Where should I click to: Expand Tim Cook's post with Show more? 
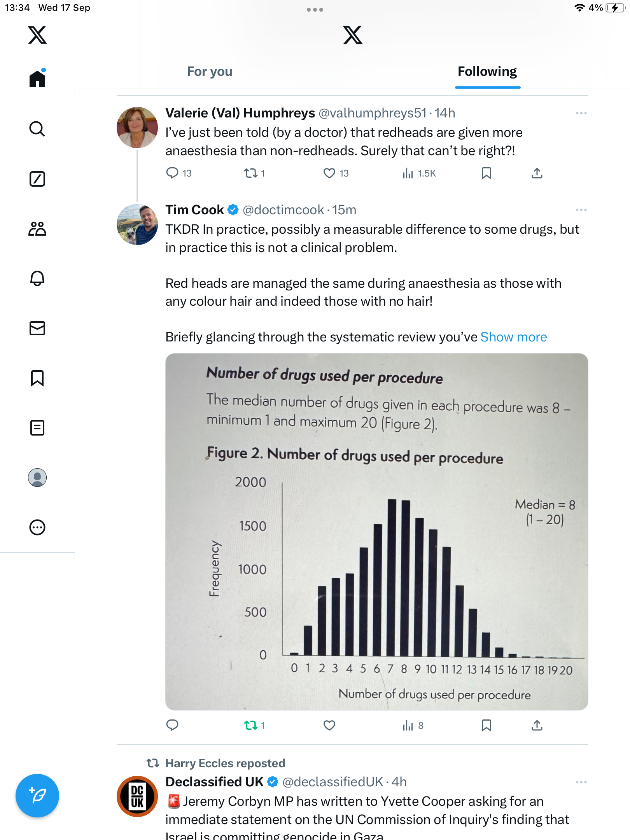pyautogui.click(x=513, y=337)
